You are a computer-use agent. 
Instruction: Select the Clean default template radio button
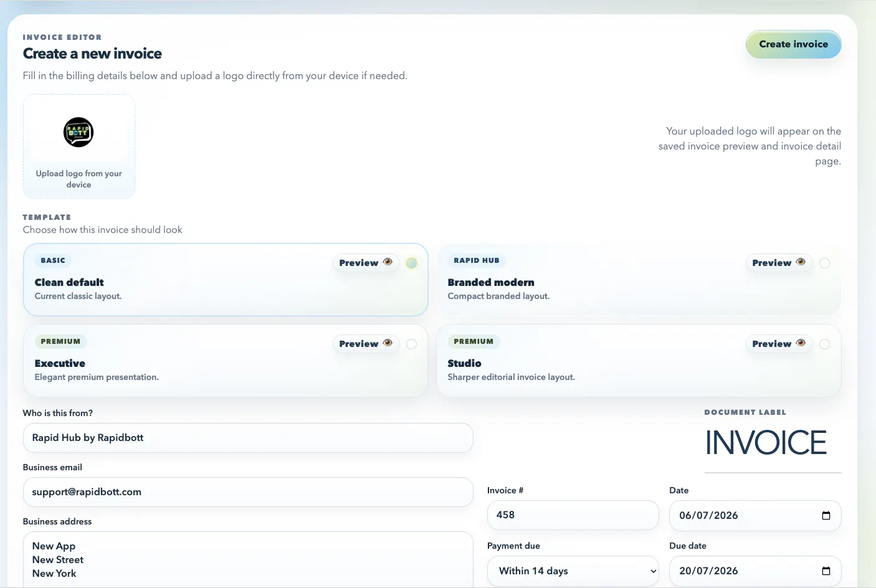(411, 263)
